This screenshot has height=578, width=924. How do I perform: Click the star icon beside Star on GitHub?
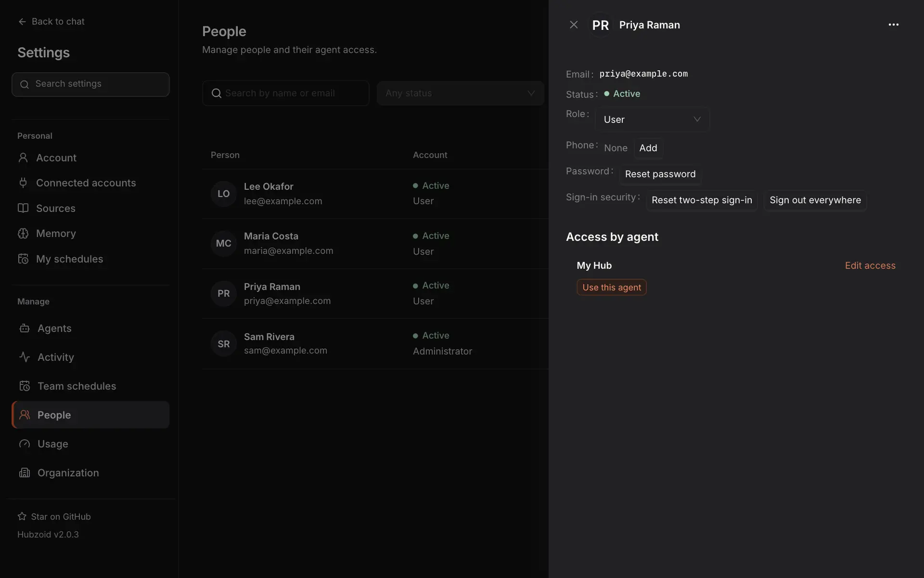(x=22, y=516)
